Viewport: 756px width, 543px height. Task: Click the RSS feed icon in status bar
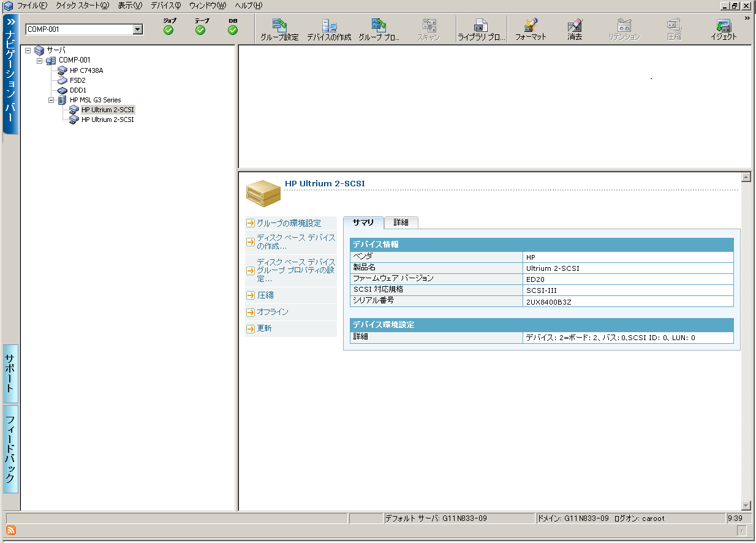pyautogui.click(x=11, y=530)
